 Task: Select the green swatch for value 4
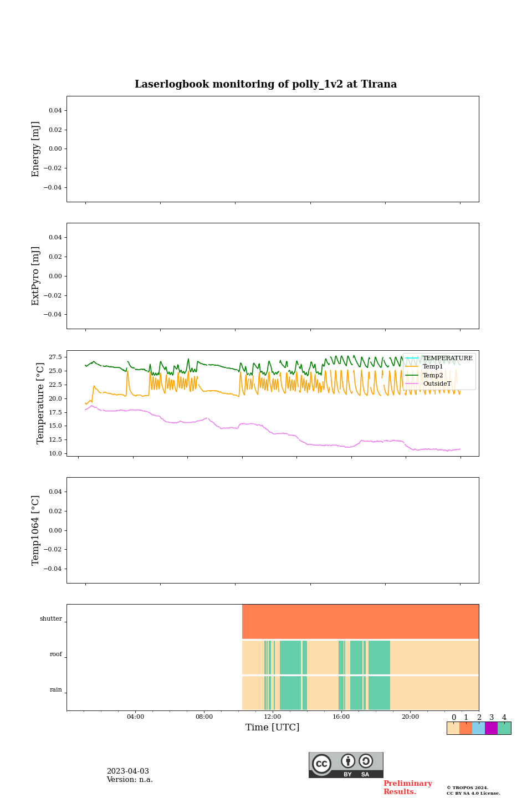(504, 728)
